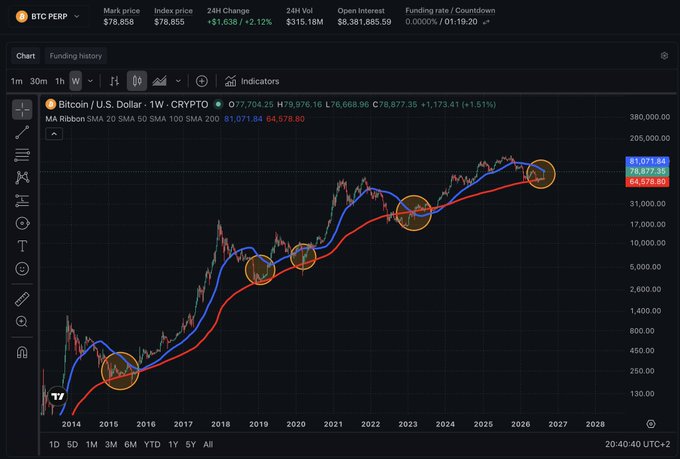Select the YTD date range
680x459 pixels.
(152, 444)
